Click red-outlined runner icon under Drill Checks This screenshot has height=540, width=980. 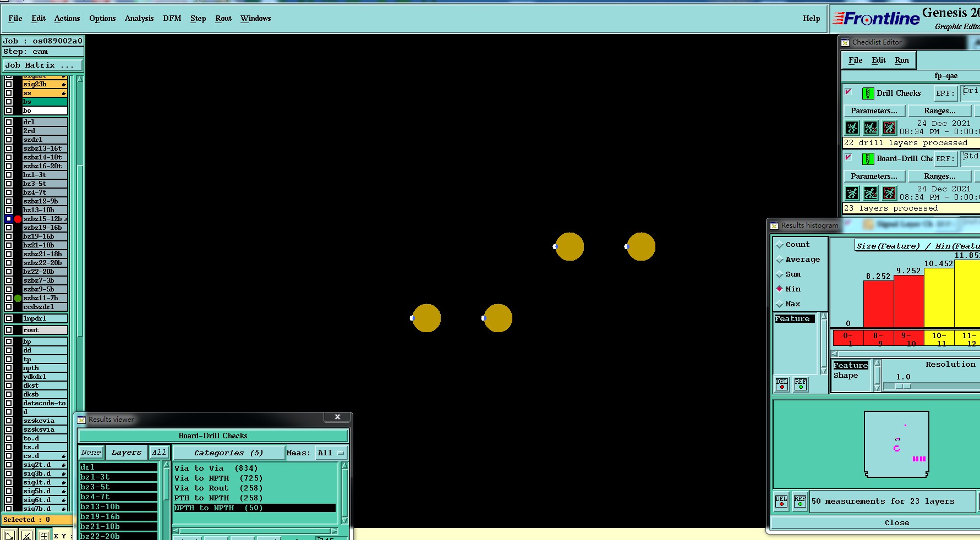coord(889,128)
